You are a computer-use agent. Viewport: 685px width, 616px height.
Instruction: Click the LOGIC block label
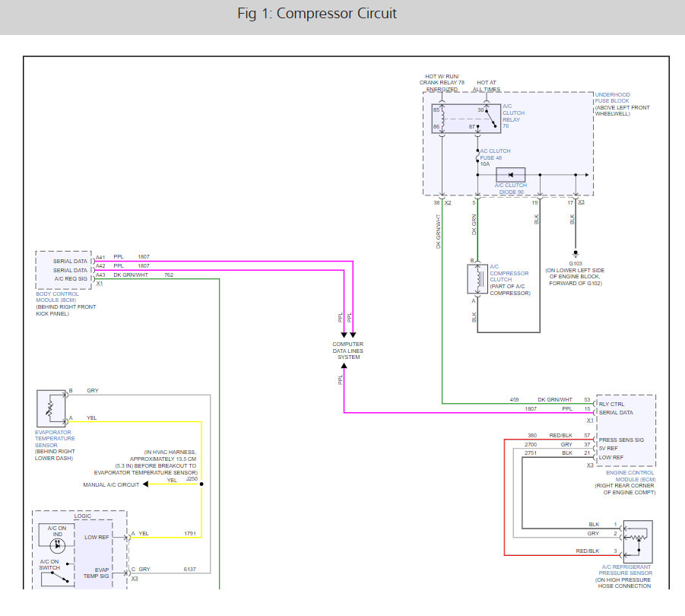pyautogui.click(x=83, y=516)
